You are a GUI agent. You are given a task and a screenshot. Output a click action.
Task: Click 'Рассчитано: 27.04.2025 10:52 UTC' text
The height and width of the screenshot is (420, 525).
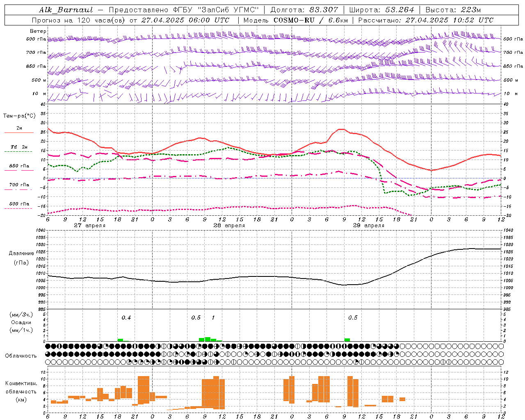coord(426,20)
